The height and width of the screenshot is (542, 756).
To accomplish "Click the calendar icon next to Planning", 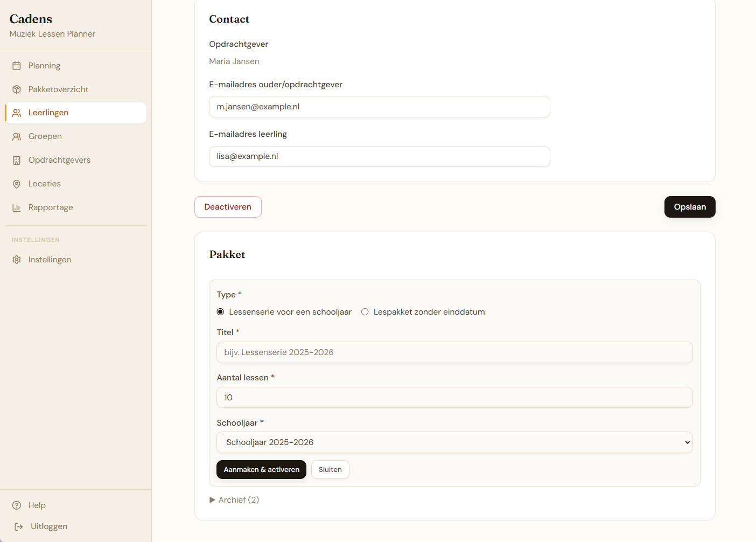I will 17,66.
